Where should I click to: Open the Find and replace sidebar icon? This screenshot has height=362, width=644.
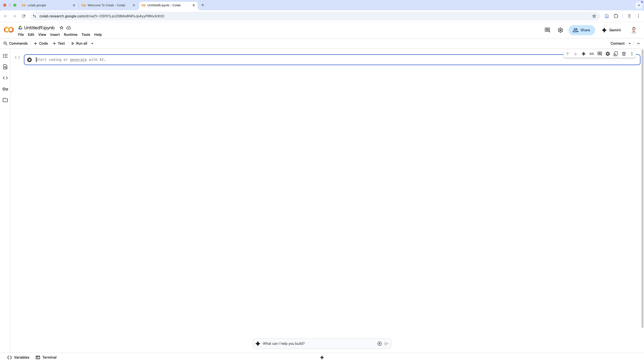(5, 67)
